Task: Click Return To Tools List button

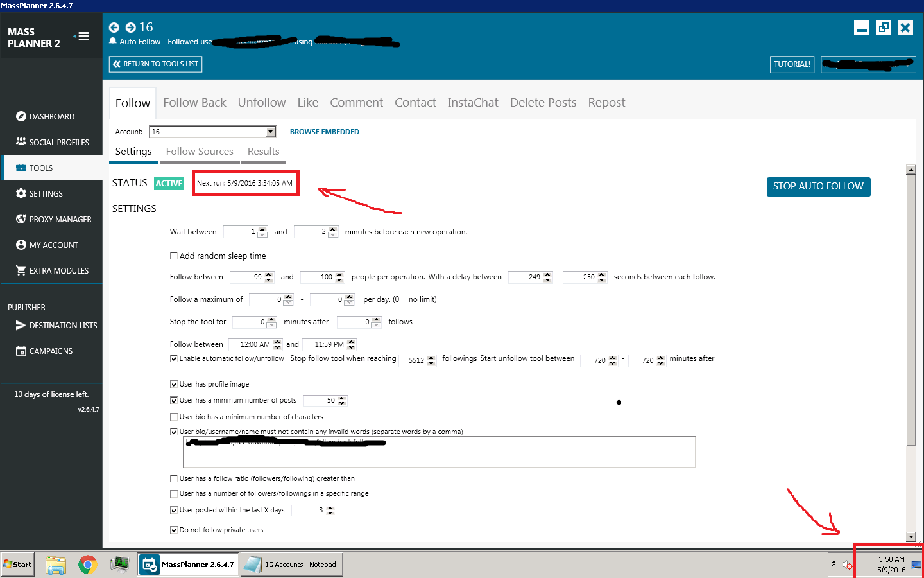Action: pyautogui.click(x=156, y=64)
